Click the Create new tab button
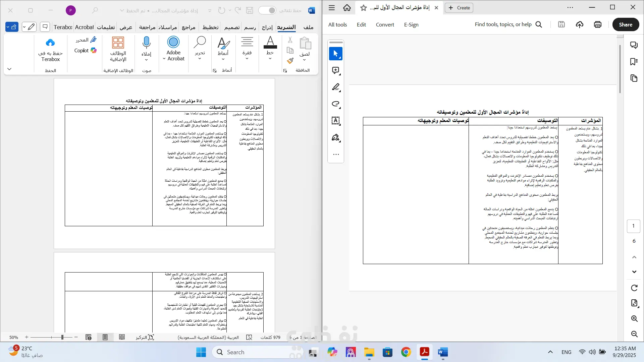 point(459,8)
